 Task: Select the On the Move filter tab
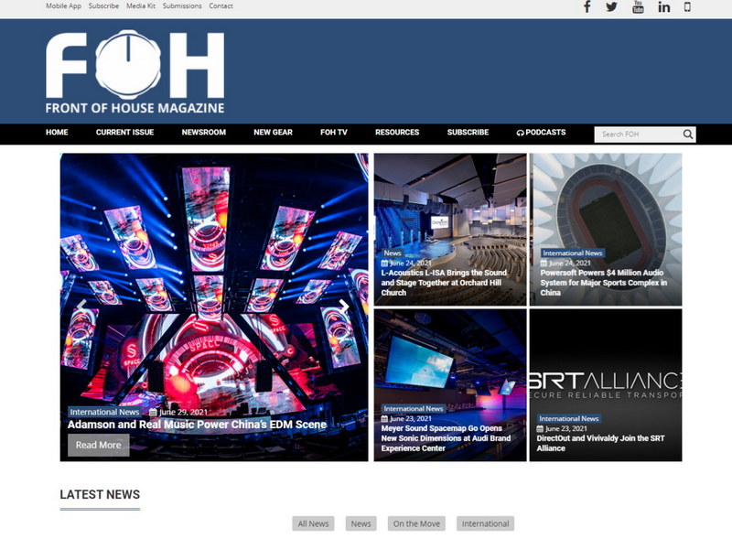pos(416,523)
